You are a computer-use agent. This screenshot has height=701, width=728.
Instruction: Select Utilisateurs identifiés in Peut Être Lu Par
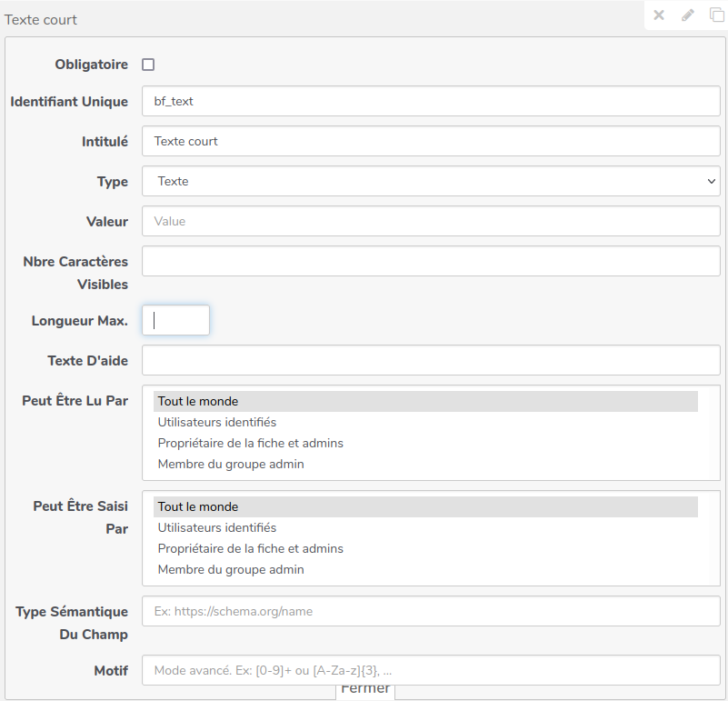(x=217, y=422)
